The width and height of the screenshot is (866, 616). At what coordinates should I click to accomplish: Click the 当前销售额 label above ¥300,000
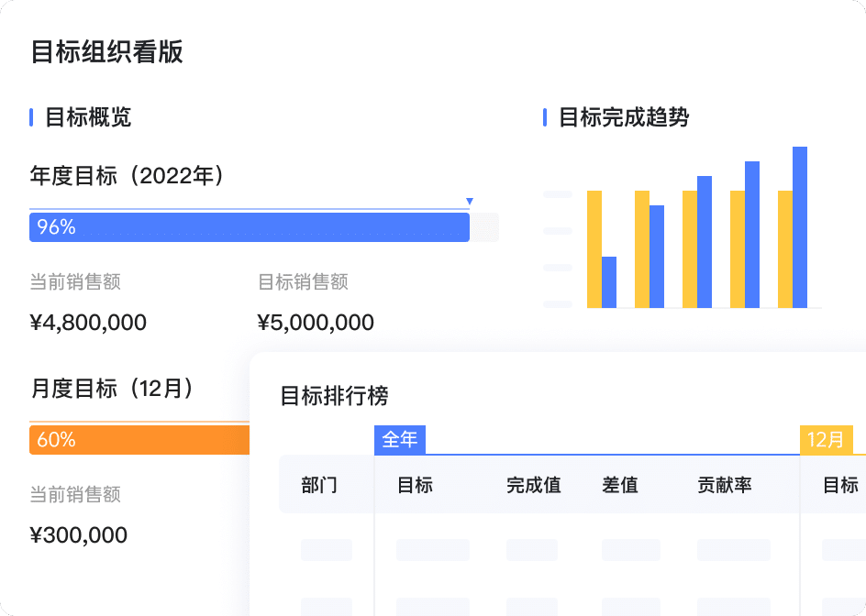(x=75, y=495)
